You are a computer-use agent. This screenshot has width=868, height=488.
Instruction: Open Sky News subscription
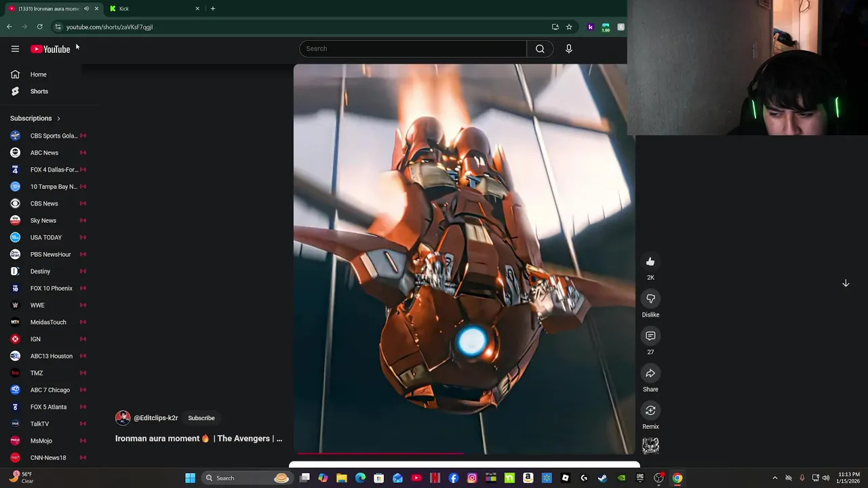(x=49, y=220)
